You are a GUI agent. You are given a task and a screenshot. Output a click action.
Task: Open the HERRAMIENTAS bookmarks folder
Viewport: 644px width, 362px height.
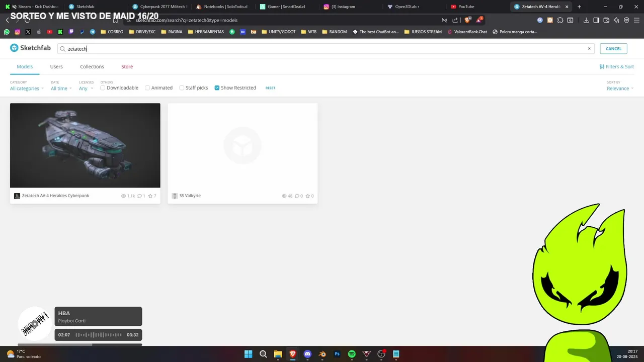click(206, 32)
